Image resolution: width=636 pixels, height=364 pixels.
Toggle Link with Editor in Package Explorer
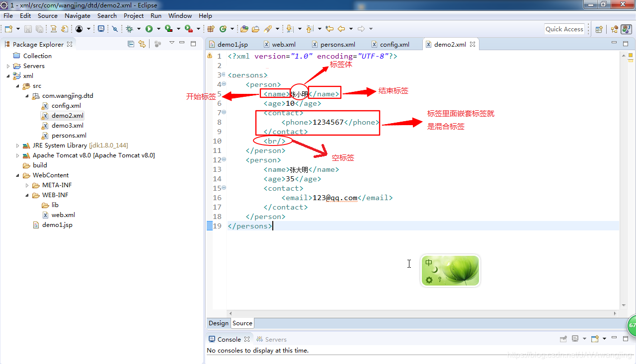(142, 44)
